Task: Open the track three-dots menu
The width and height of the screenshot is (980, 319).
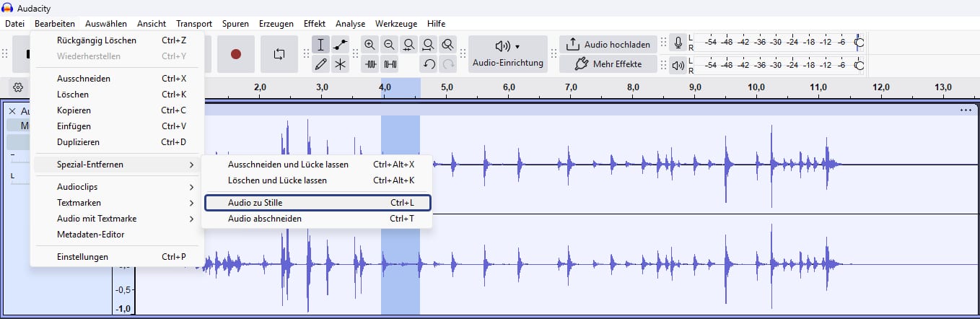Action: tap(966, 110)
